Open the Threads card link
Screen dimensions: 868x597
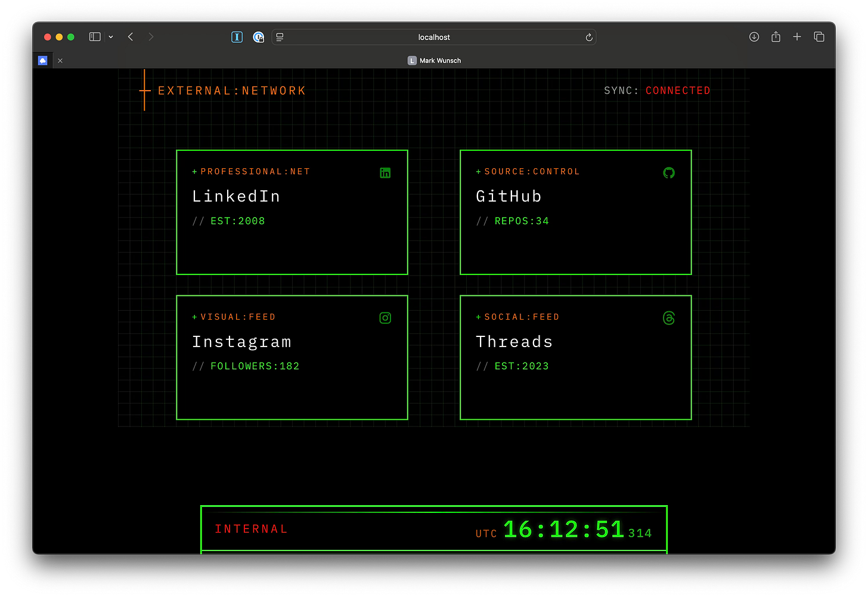(x=576, y=357)
